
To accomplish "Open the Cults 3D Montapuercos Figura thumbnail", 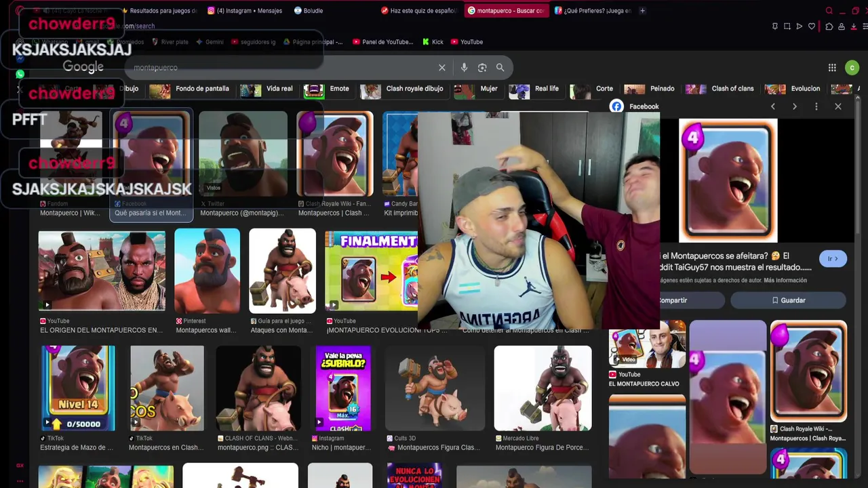I will point(435,388).
